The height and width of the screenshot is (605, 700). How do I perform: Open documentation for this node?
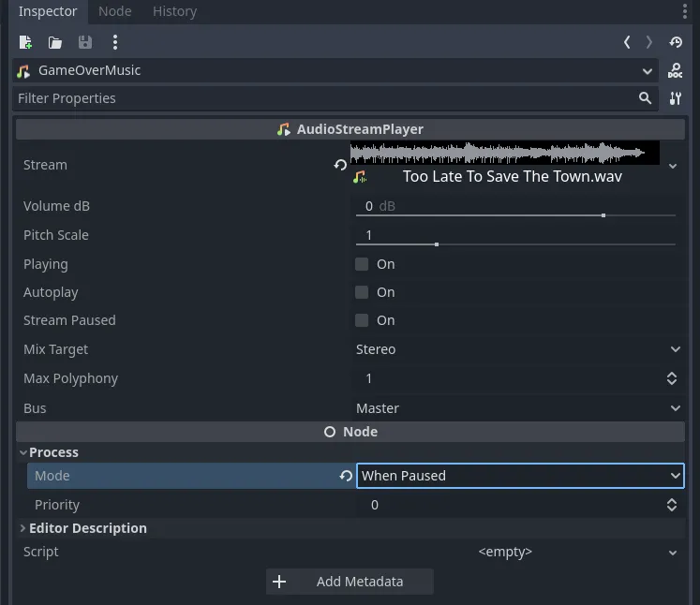(675, 70)
